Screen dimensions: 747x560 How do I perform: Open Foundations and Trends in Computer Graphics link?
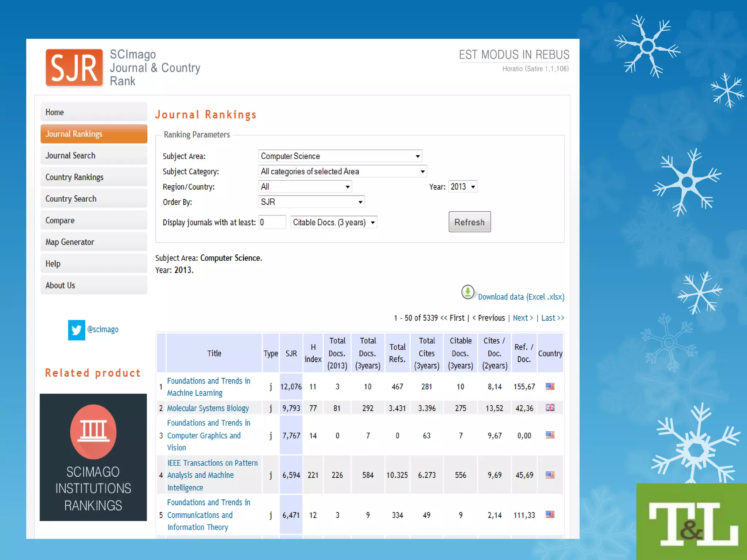[209, 435]
